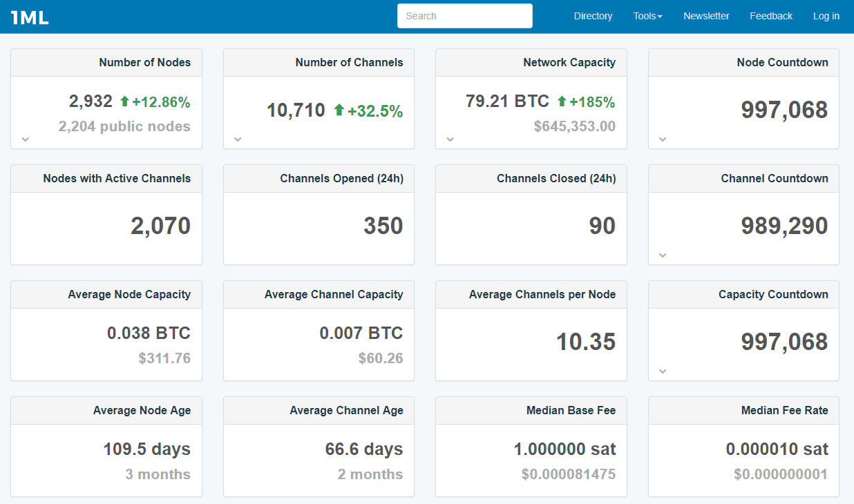Click green up arrow beside +12.86%
Image resolution: width=854 pixels, height=504 pixels.
point(124,101)
